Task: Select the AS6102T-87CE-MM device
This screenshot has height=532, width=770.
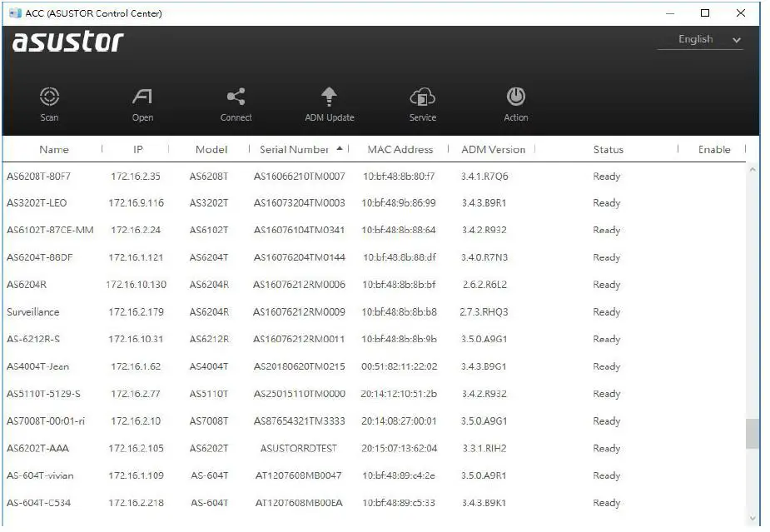Action: [x=375, y=230]
